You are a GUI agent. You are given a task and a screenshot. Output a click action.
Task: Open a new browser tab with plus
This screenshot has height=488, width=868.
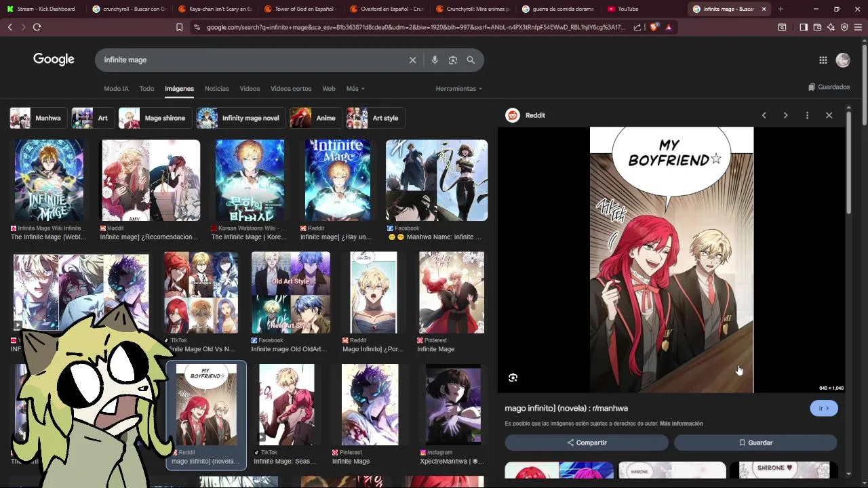[781, 9]
